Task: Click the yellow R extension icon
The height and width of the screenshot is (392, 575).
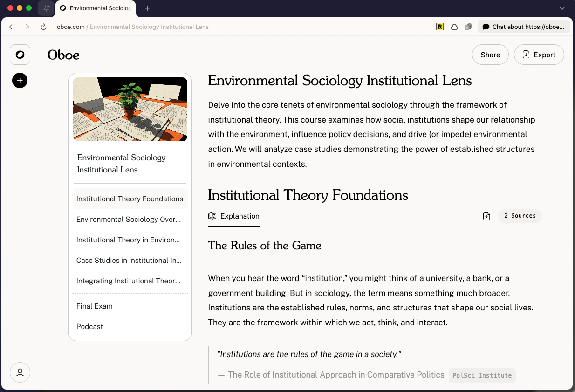Action: [440, 27]
